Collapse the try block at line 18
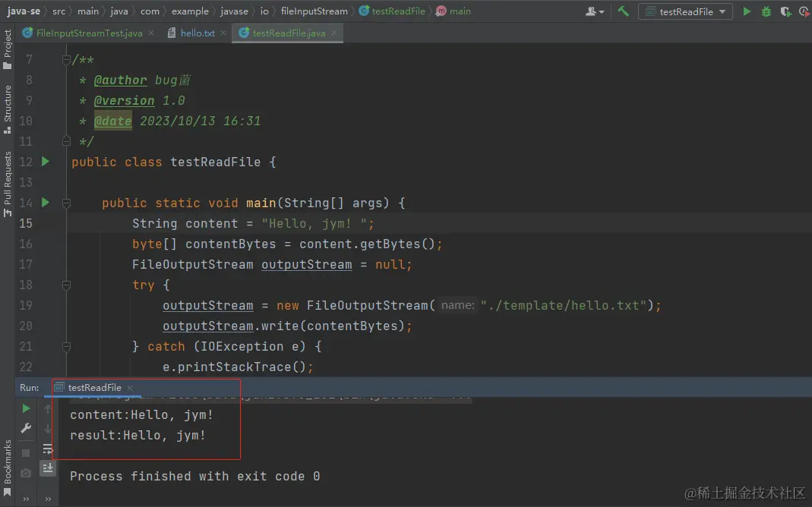812x507 pixels. tap(66, 285)
